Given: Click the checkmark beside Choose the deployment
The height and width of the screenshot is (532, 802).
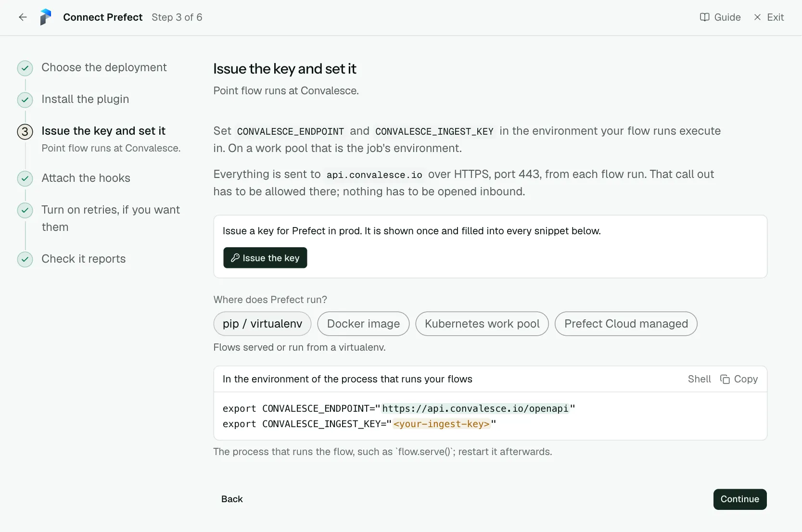Looking at the screenshot, I should pos(25,68).
